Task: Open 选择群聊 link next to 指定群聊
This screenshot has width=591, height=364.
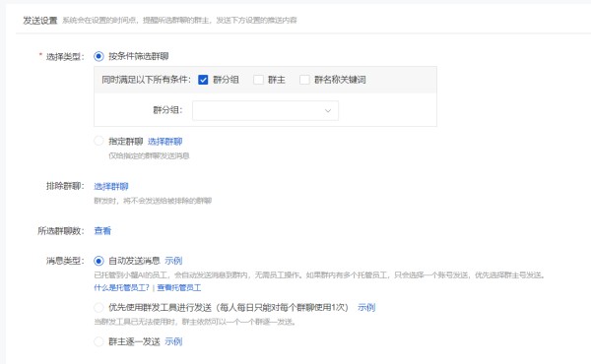Action: [x=164, y=142]
